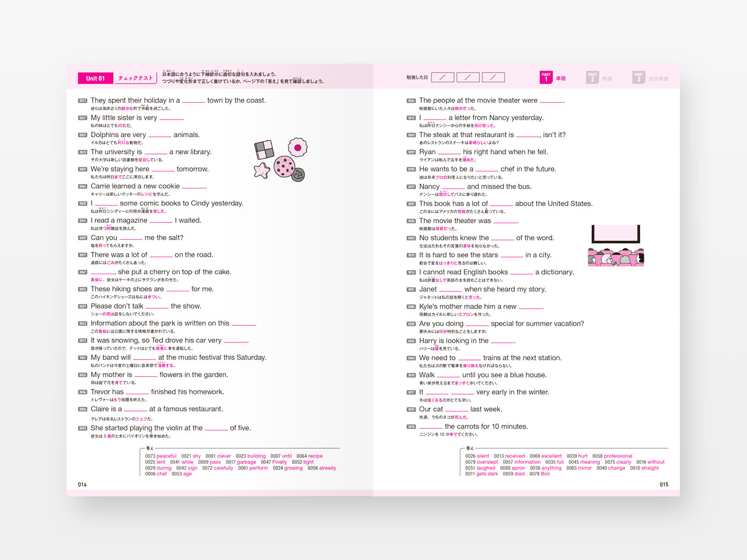Select the PART 2 熟語 tab
The width and height of the screenshot is (747, 560).
pos(599,78)
